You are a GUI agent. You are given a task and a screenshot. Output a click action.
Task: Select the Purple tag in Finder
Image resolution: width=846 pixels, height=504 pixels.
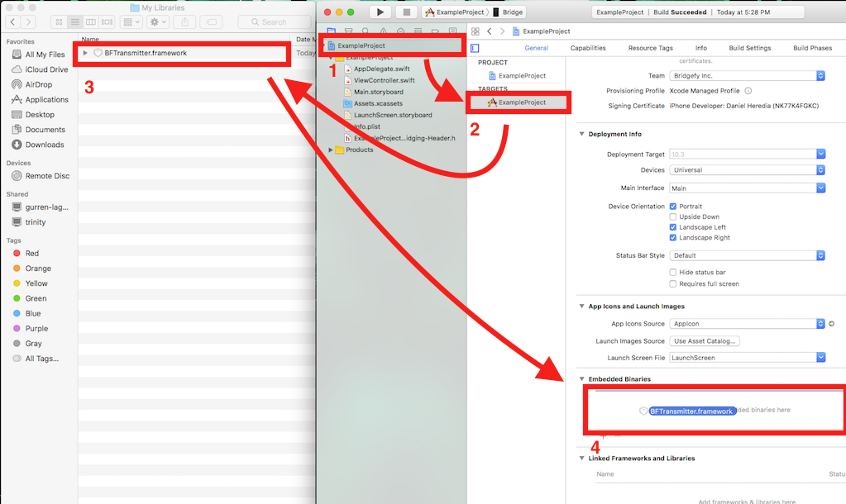(31, 328)
